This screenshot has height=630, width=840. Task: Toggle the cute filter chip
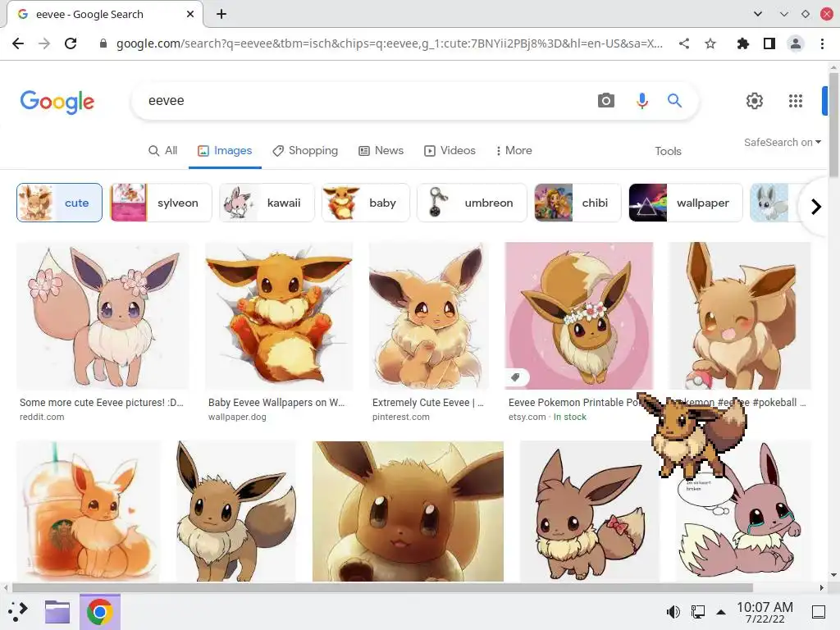pos(59,203)
